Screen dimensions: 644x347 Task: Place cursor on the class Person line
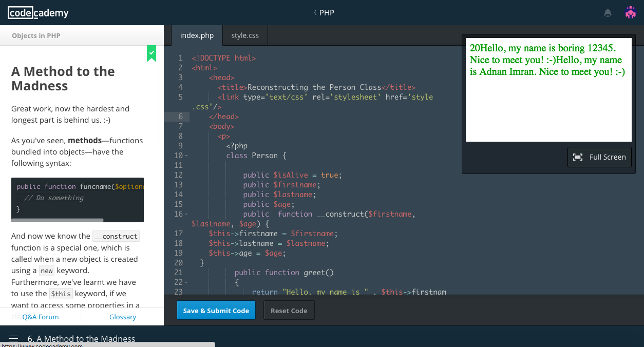coord(256,156)
